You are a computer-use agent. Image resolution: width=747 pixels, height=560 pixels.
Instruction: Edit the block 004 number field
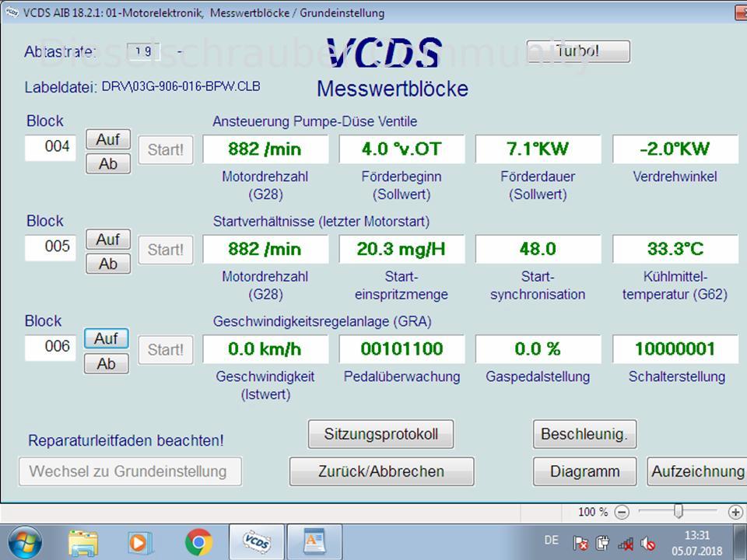coord(51,148)
